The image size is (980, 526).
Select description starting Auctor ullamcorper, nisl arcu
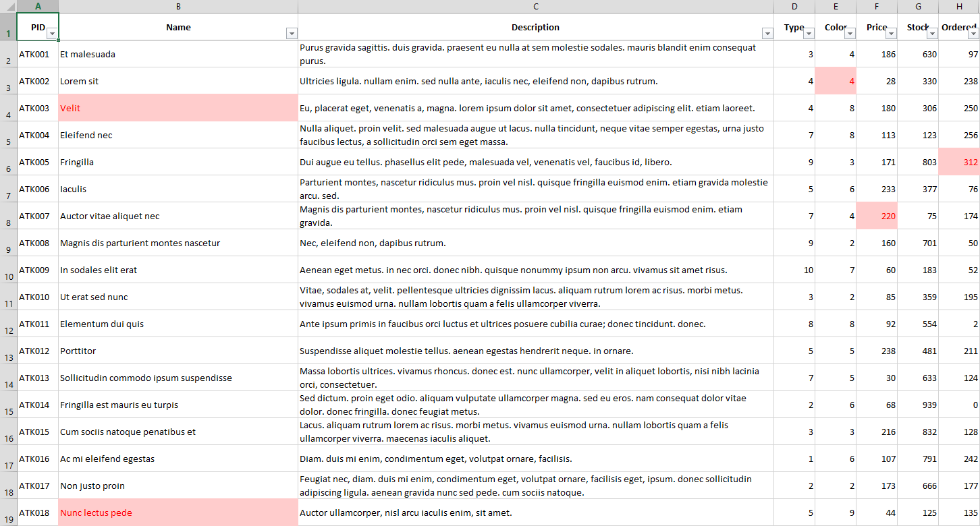click(536, 513)
